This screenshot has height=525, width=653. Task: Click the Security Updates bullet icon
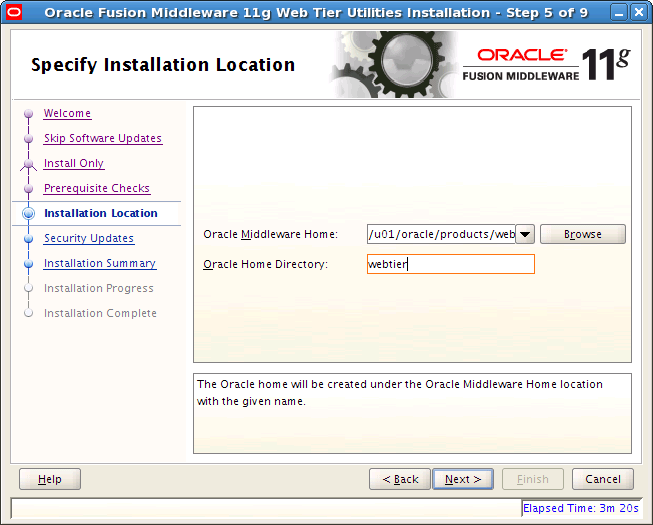(28, 239)
